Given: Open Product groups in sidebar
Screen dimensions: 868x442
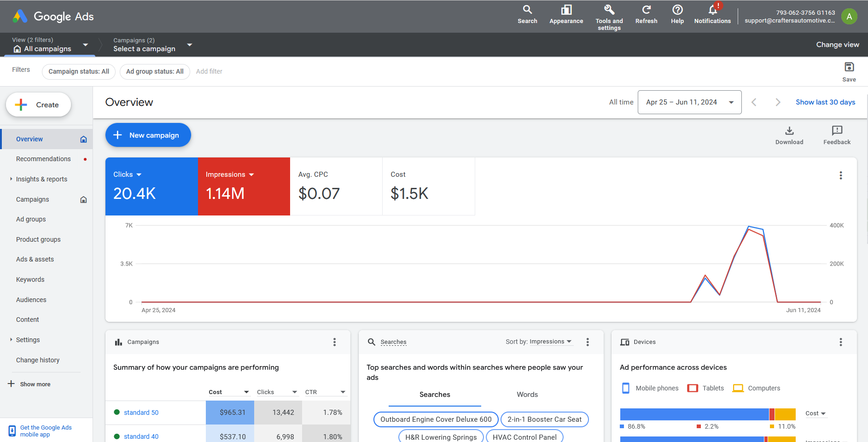Looking at the screenshot, I should pyautogui.click(x=38, y=239).
